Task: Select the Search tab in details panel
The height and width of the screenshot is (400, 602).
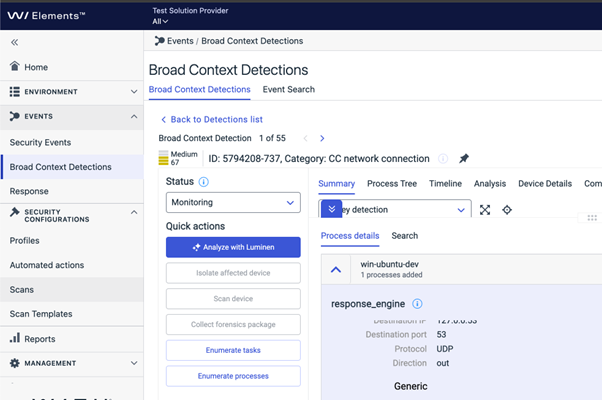Action: tap(405, 236)
